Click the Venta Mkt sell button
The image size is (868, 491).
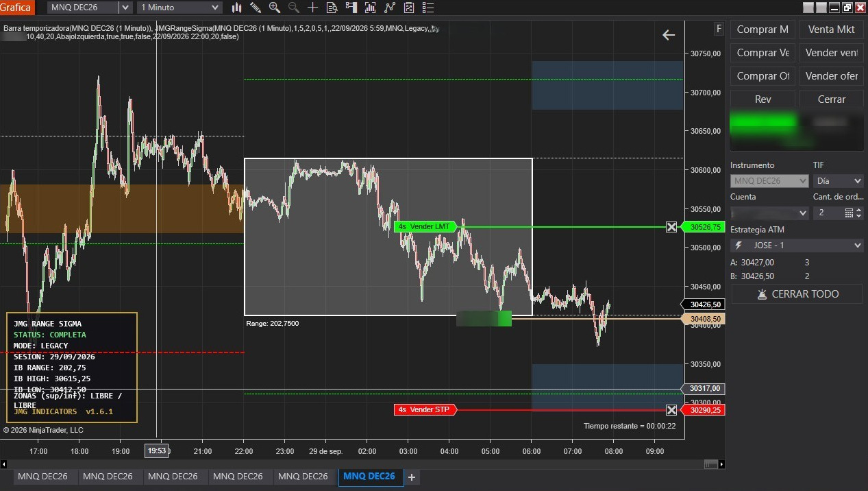point(831,29)
